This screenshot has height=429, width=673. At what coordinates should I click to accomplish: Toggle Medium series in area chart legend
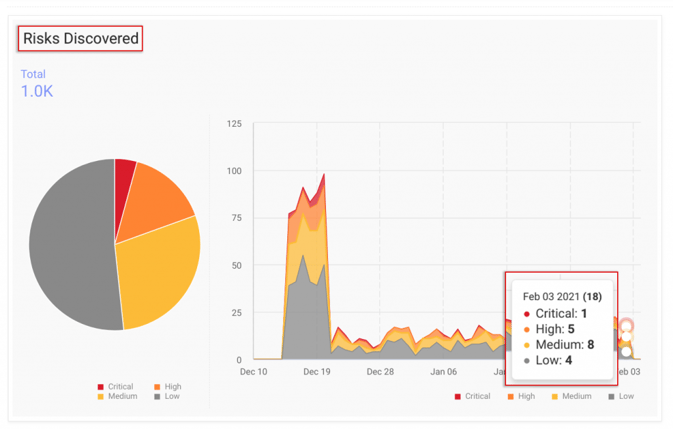tap(571, 396)
